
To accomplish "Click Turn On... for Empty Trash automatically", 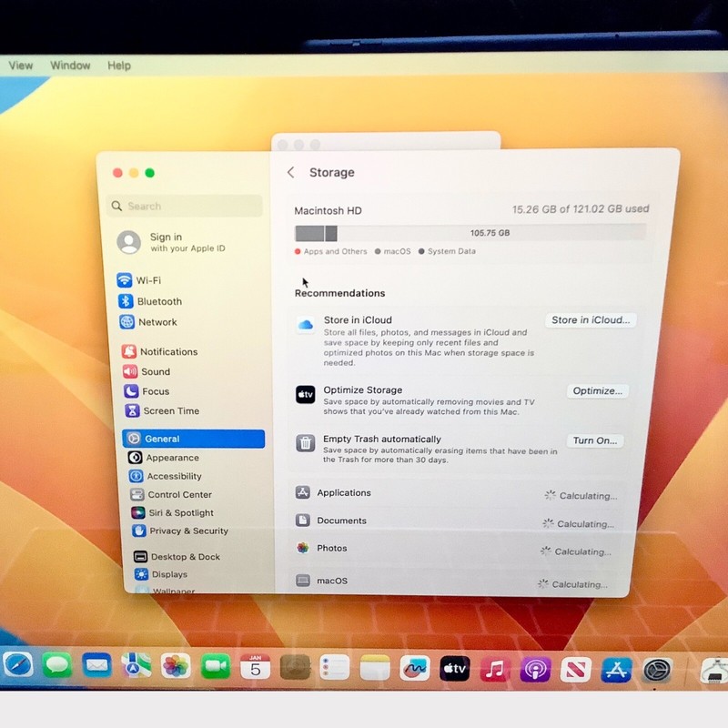I will pyautogui.click(x=595, y=440).
